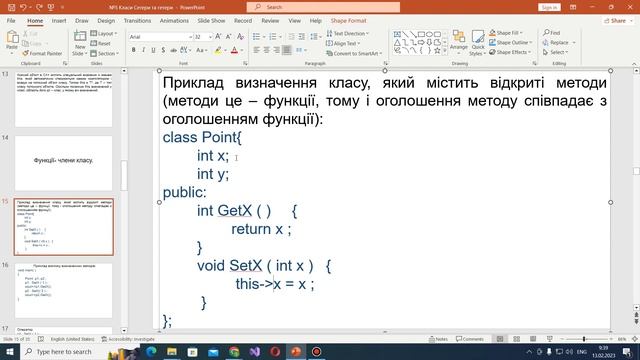Switch to the Insert tab
This screenshot has width=640, height=360.
pos(59,20)
